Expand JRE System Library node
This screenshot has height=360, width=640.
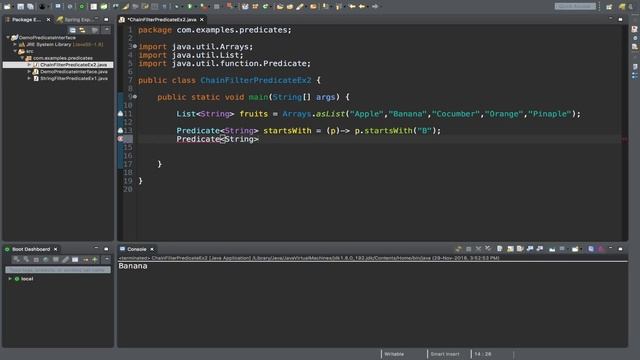(15, 44)
